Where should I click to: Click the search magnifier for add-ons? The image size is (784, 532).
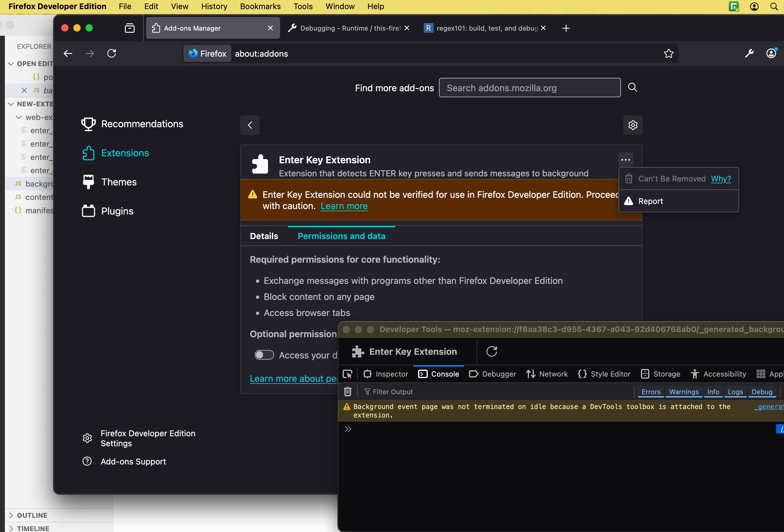632,87
